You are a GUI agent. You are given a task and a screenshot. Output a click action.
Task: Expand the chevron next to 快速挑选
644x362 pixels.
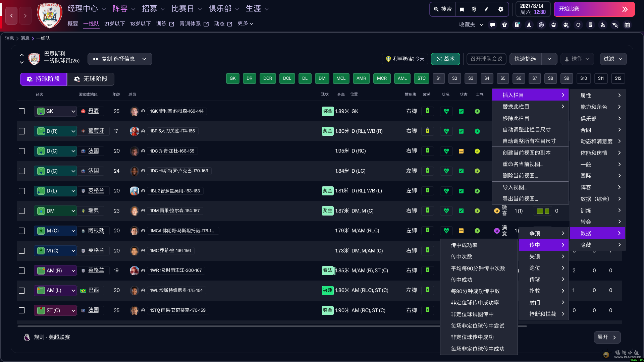[x=549, y=59]
